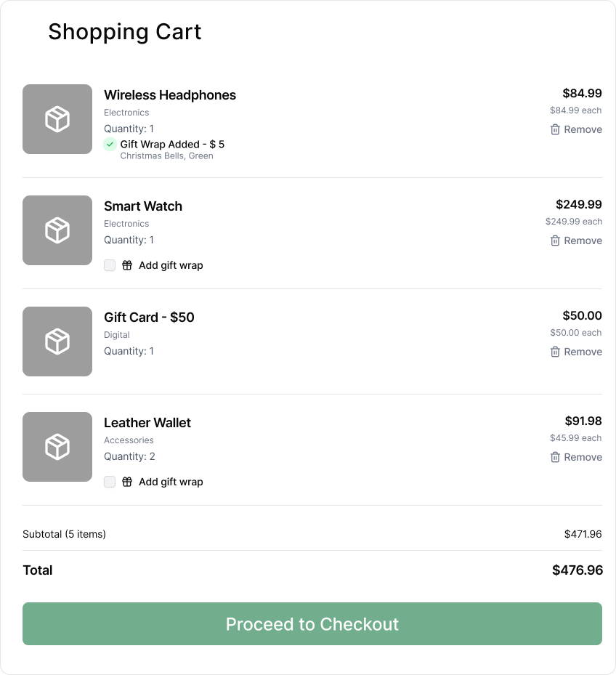This screenshot has width=616, height=675.
Task: Click the gift box icon near Leather Wallet's Add gift wrap
Action: tap(127, 482)
